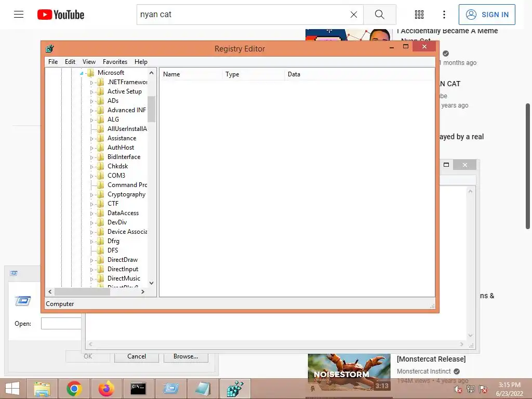Screen dimensions: 532x399
Task: Click the YouTube page vertical scrollbar
Action: [528, 166]
